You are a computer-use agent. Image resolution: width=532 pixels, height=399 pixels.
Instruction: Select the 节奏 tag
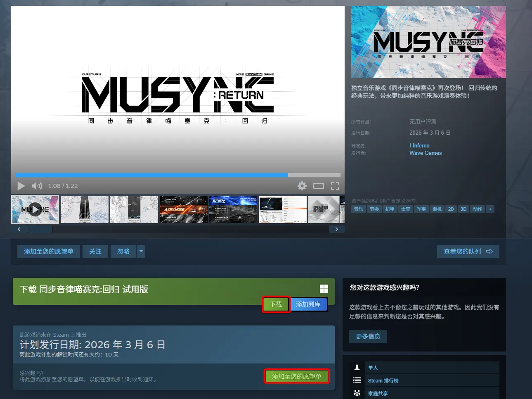(x=374, y=209)
